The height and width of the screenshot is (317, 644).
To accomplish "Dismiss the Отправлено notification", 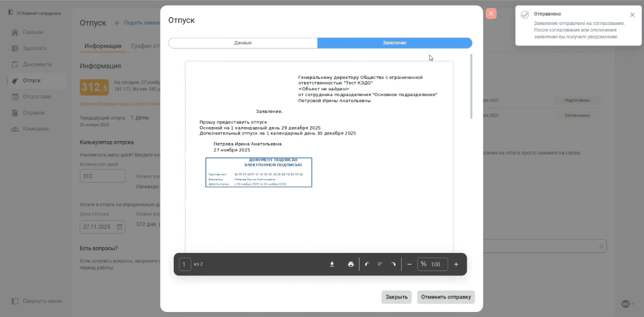I will coord(632,15).
